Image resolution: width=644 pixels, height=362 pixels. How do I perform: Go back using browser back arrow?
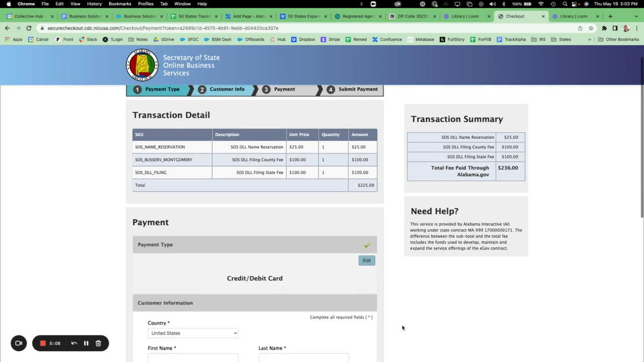[9, 28]
